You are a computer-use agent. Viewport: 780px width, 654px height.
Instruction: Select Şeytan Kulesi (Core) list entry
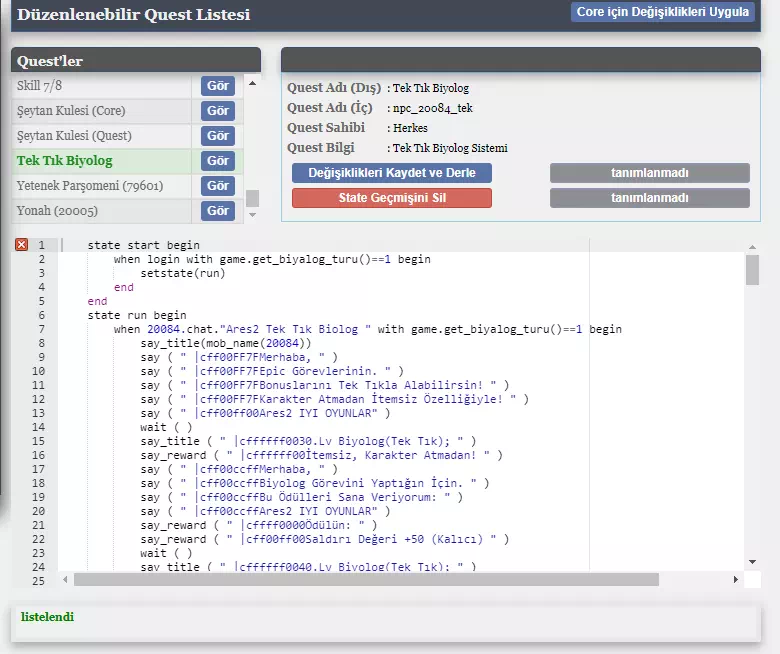(x=101, y=110)
